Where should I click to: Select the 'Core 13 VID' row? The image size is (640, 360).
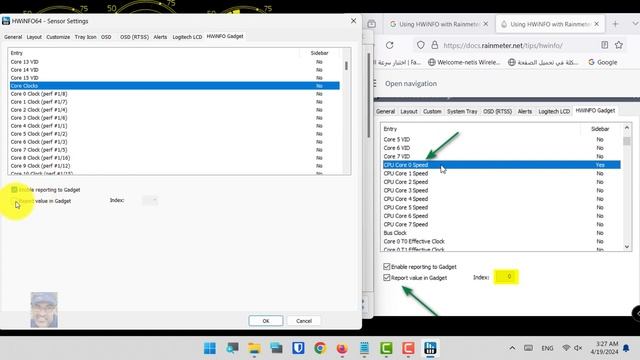(x=174, y=62)
